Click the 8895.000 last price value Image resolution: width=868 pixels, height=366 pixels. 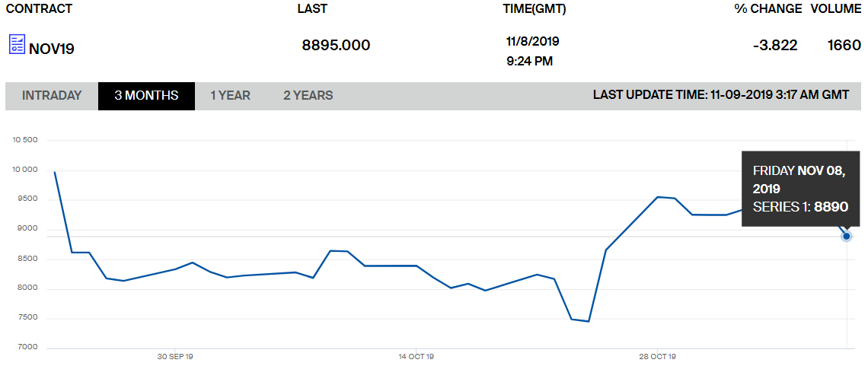click(x=336, y=46)
